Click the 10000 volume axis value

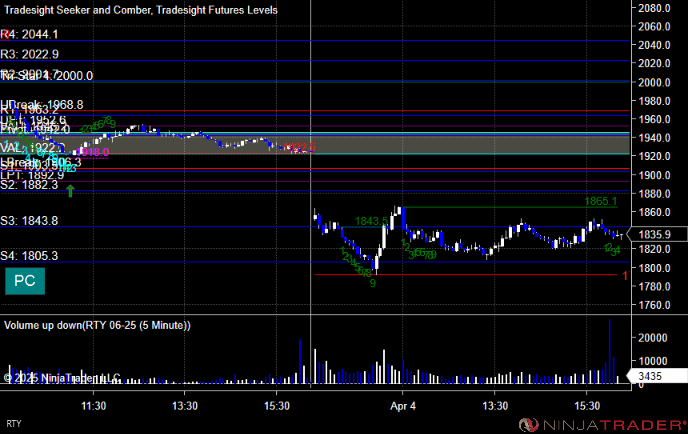point(652,361)
